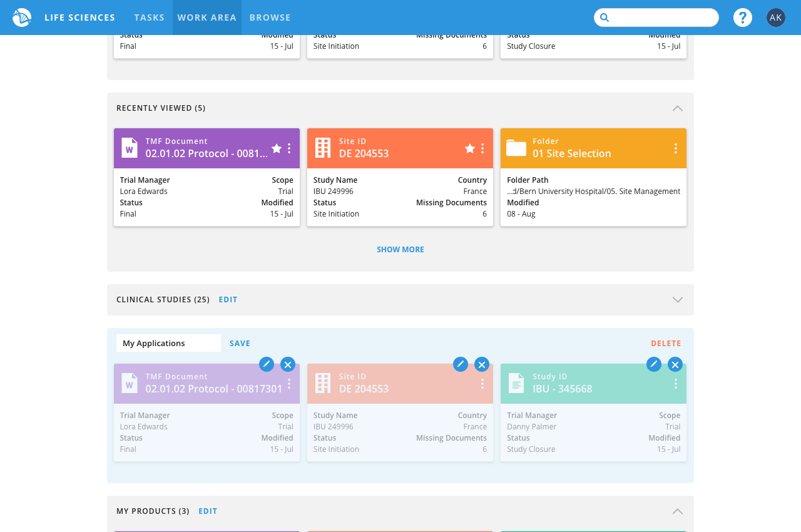Open options menu on recently viewed TMF Document card
The width and height of the screenshot is (801, 532).
pos(289,148)
